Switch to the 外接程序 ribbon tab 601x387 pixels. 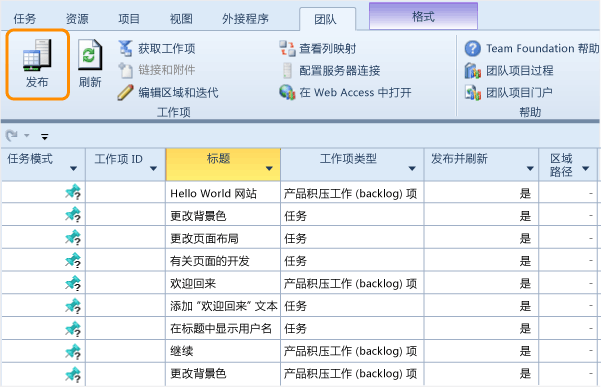click(x=245, y=19)
